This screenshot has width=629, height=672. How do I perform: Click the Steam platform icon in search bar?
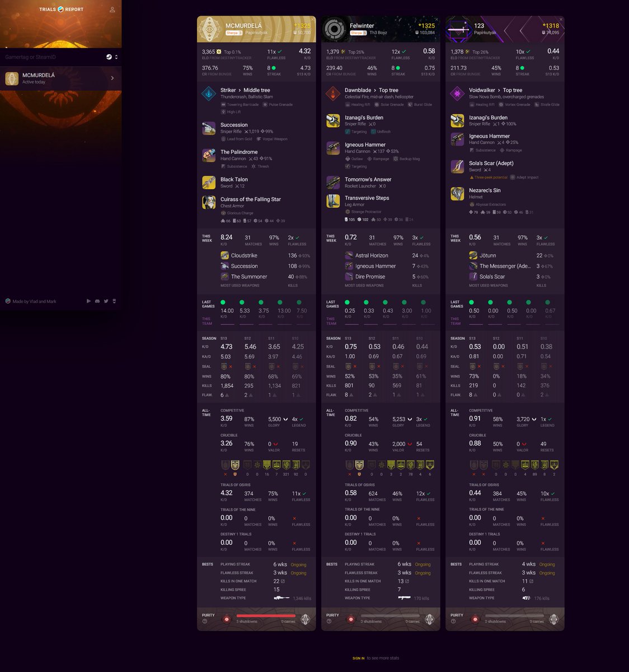109,57
